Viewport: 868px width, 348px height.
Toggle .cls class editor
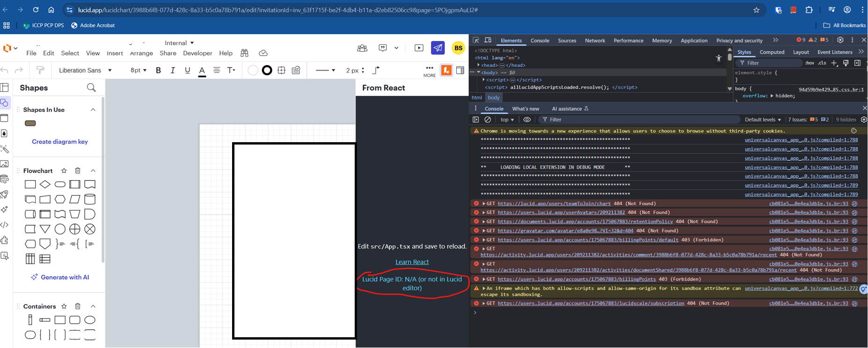pos(822,63)
